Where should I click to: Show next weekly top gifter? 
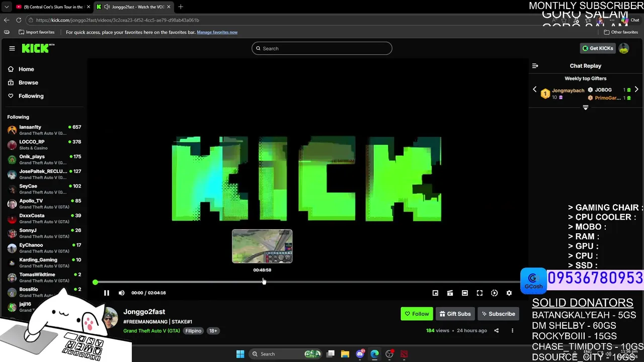[x=636, y=89]
